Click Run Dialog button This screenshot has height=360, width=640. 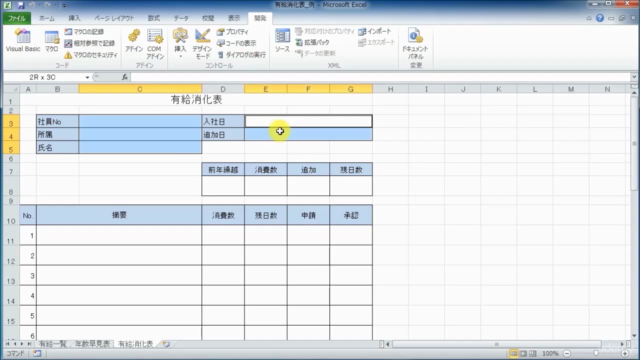click(242, 55)
